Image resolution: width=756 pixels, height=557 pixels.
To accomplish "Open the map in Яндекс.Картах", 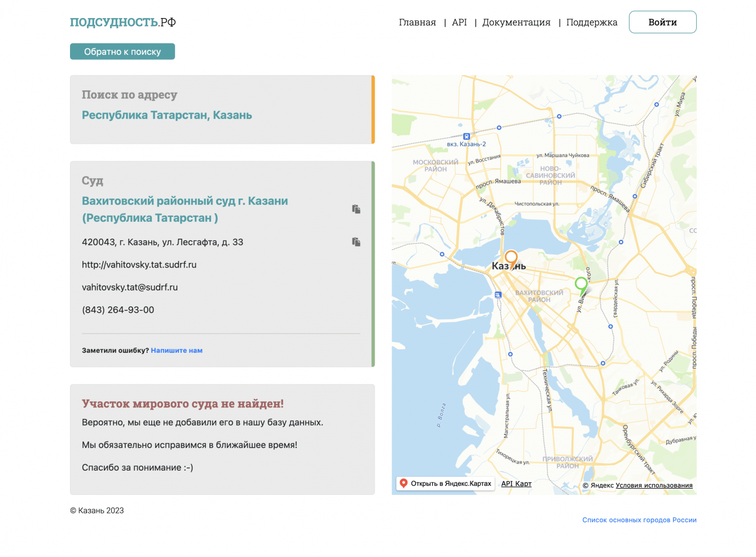I will click(450, 484).
